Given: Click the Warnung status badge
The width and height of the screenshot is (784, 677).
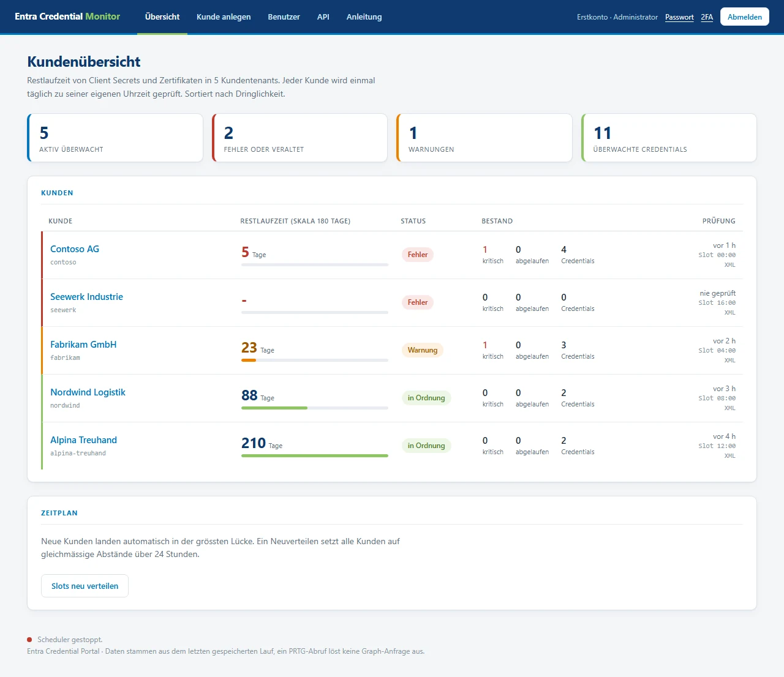Looking at the screenshot, I should tap(423, 350).
